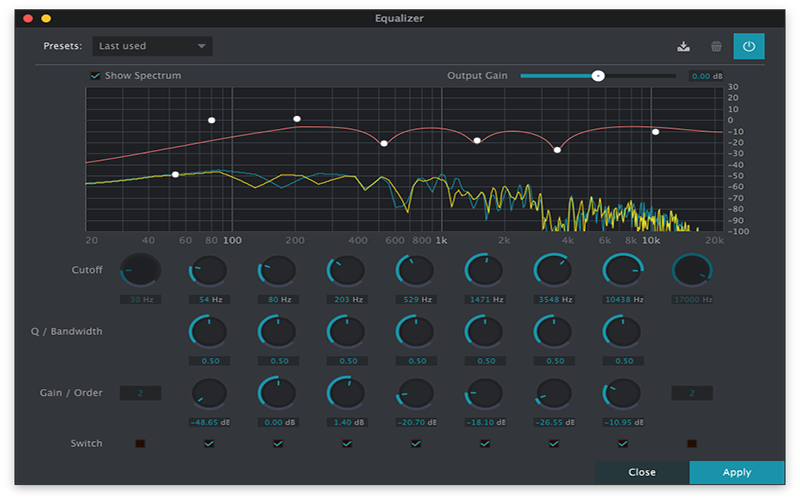Toggle the Switch checkbox for 80 Hz band
The image size is (800, 500).
(x=278, y=443)
